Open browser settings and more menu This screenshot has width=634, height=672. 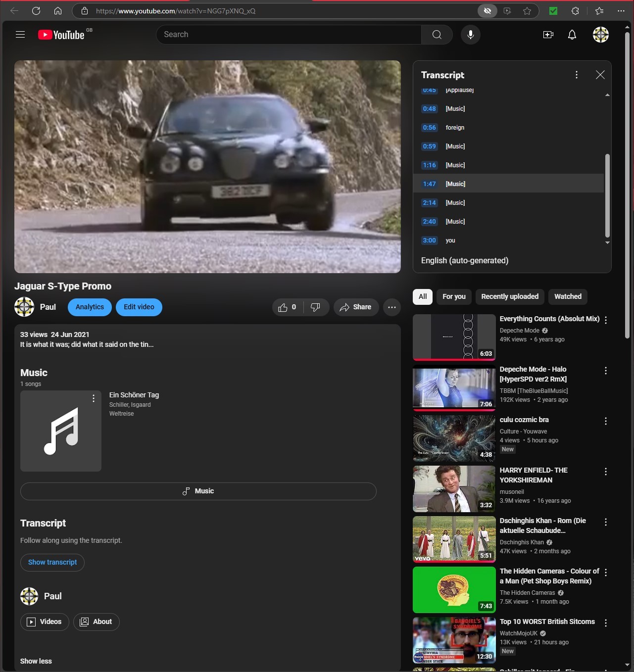[x=621, y=11]
